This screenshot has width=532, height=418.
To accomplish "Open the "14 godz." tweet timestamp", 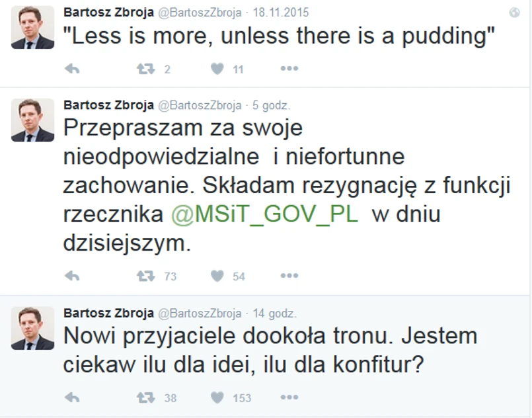I will (274, 313).
